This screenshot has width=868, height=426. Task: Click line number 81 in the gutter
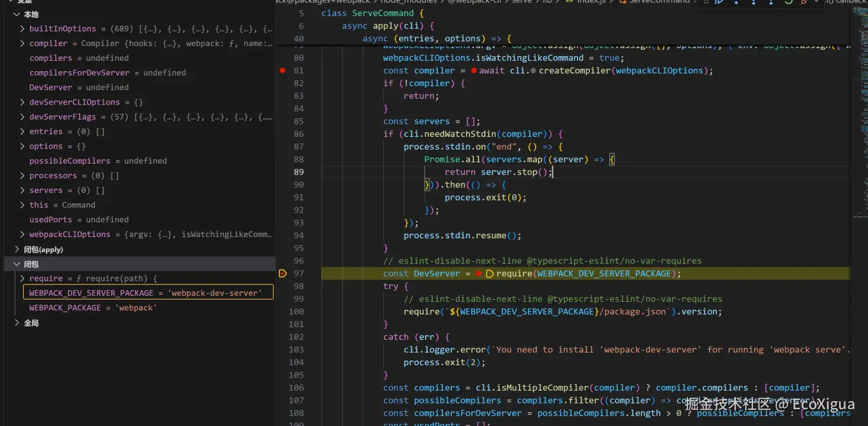(299, 71)
